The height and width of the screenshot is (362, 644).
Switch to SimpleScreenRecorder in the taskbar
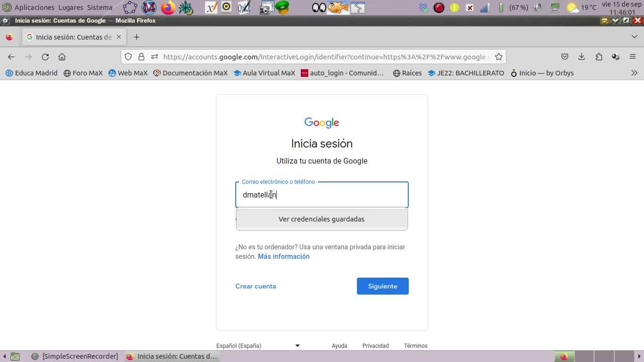click(x=75, y=356)
